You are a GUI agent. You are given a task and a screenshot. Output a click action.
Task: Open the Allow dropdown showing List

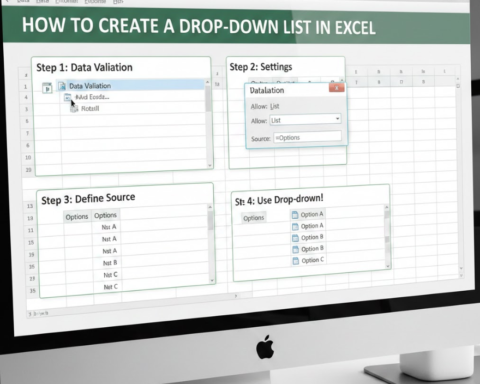pos(305,120)
